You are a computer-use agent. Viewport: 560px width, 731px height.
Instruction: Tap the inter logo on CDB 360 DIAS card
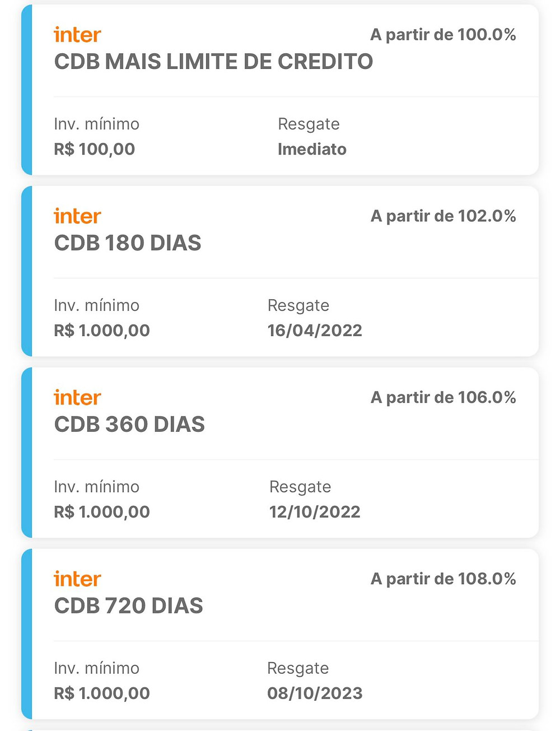click(x=77, y=398)
